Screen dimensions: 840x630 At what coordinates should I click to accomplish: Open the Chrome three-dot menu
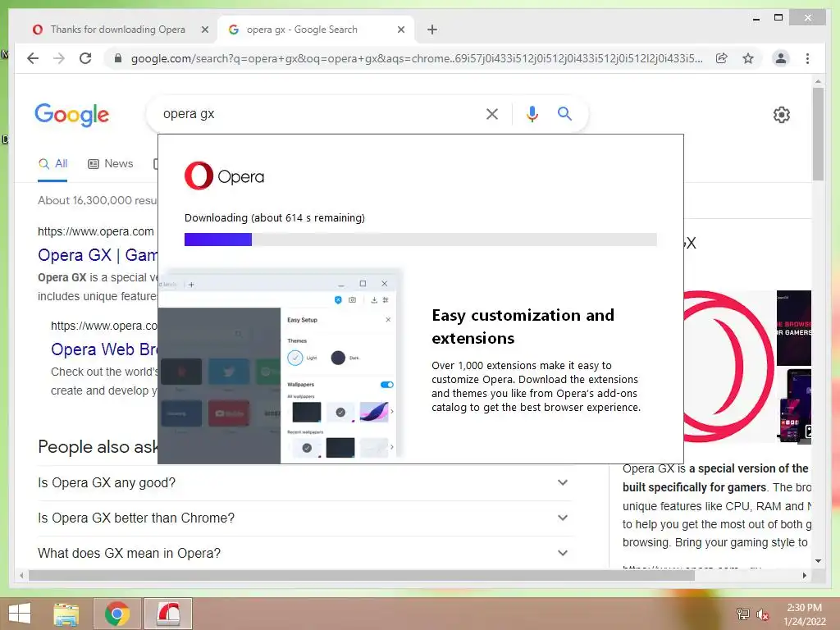pos(807,58)
